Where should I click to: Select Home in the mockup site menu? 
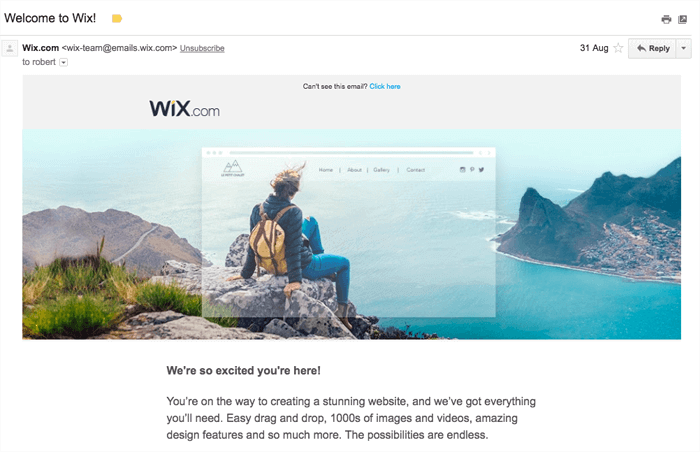click(x=326, y=170)
